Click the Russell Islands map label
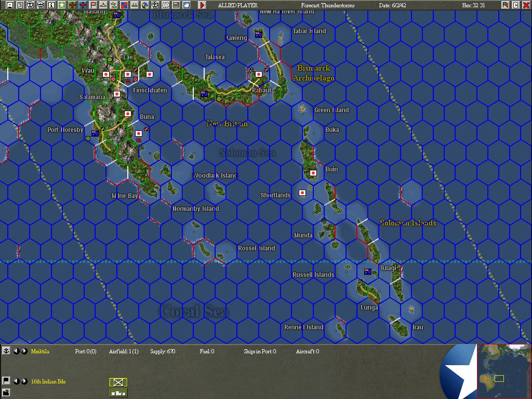532x399 pixels. click(313, 274)
